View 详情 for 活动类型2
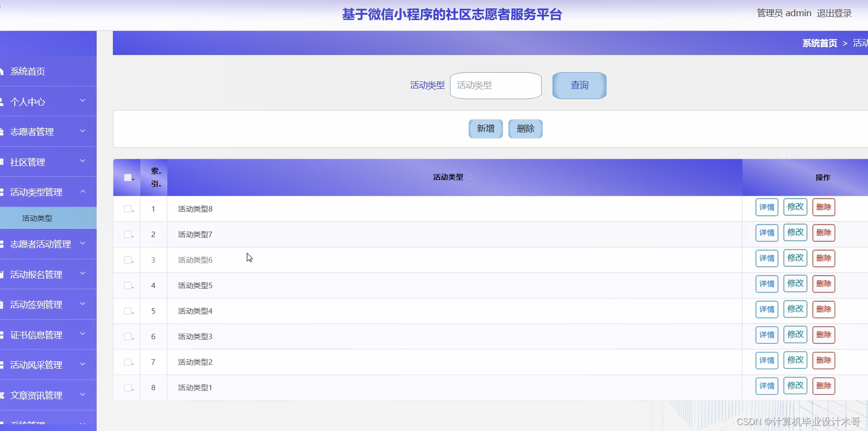 click(x=767, y=361)
